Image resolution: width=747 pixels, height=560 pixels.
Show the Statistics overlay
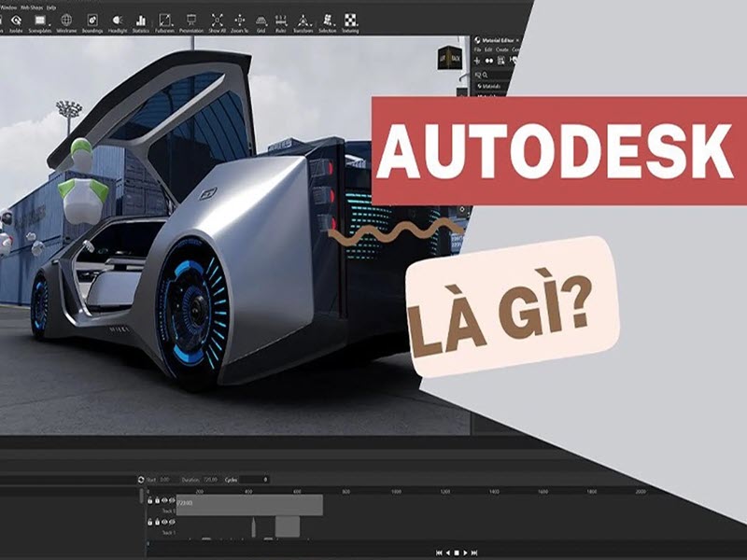141,22
